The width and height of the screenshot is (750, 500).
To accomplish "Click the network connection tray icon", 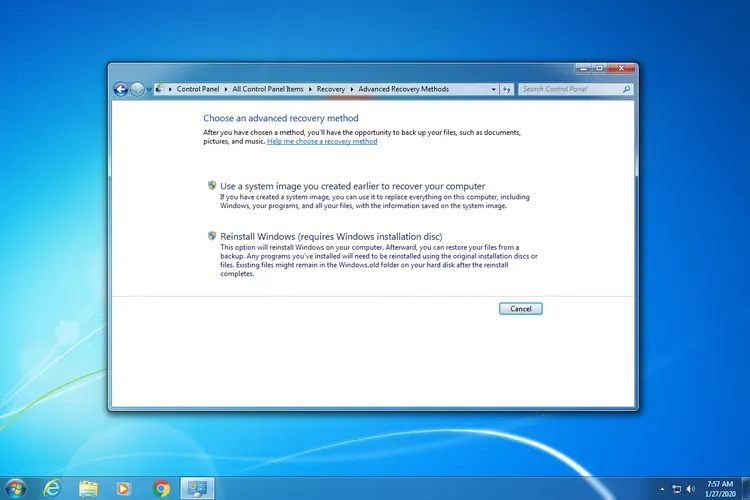I will (677, 488).
